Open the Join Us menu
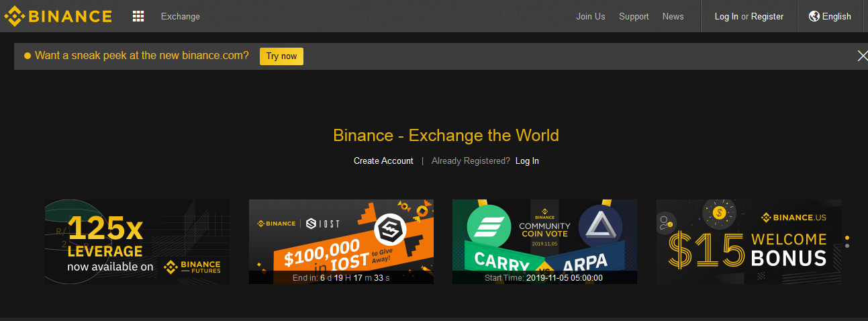Screen dimensions: 868x321 pyautogui.click(x=591, y=16)
